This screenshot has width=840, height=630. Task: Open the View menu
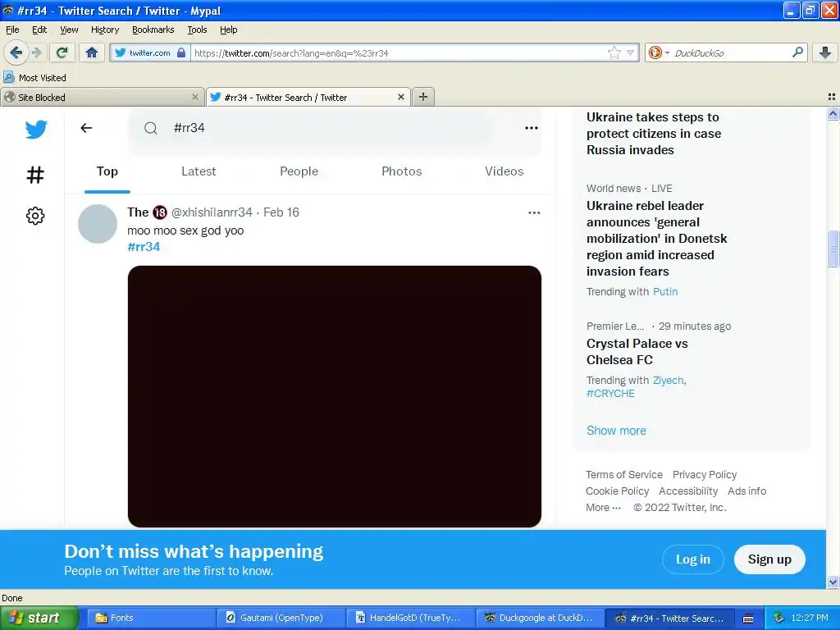pos(69,30)
